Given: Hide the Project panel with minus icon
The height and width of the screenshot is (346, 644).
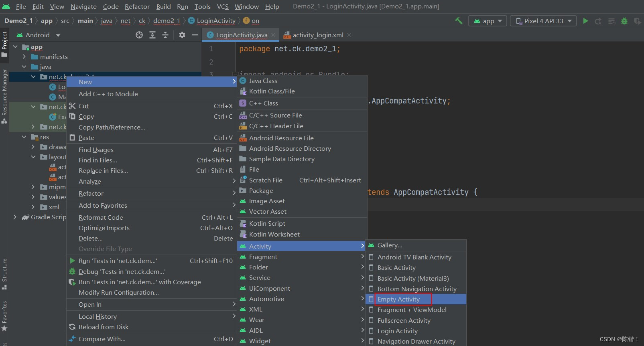Looking at the screenshot, I should [195, 35].
